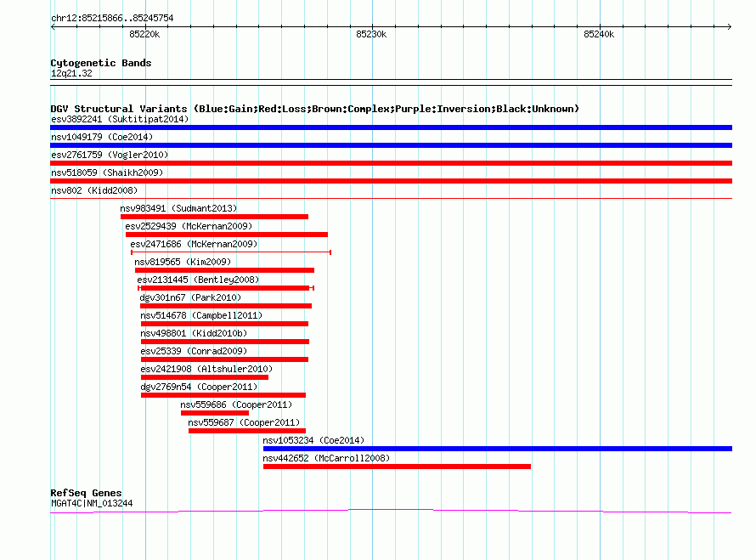Click the red bar under dgv301n67
Image resolution: width=756 pixels, height=560 pixels.
226,306
